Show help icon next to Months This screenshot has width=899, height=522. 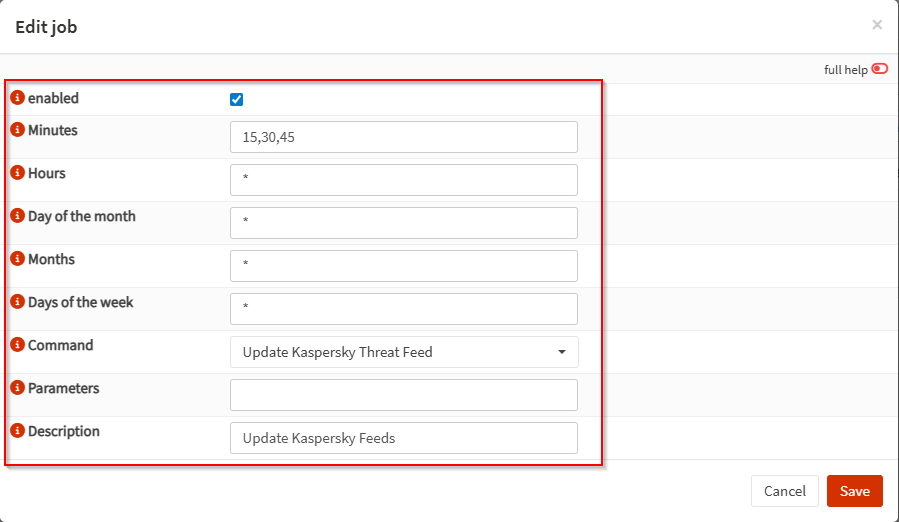pyautogui.click(x=17, y=259)
